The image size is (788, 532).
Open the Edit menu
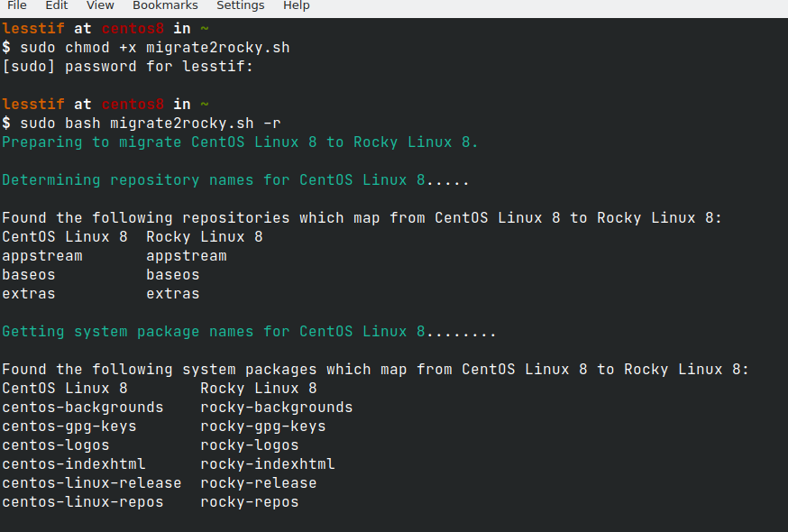tap(56, 5)
